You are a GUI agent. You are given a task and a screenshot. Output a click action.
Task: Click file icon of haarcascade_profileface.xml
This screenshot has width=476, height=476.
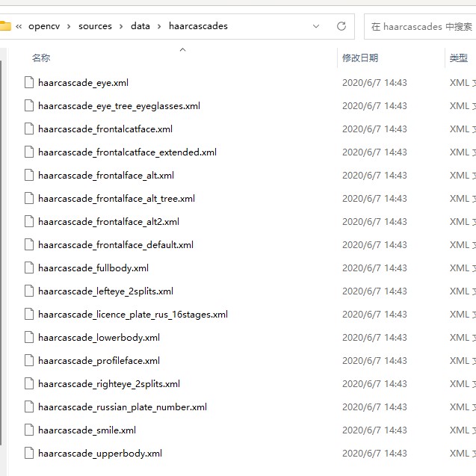point(29,360)
